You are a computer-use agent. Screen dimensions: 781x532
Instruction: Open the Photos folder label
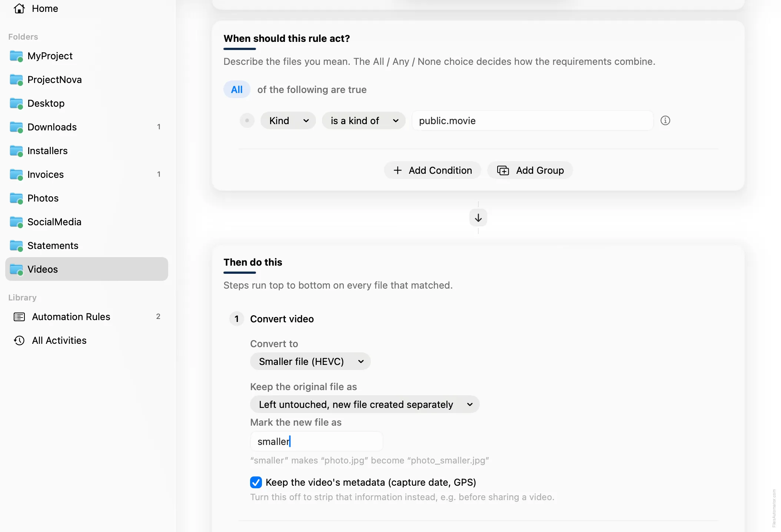pos(43,198)
